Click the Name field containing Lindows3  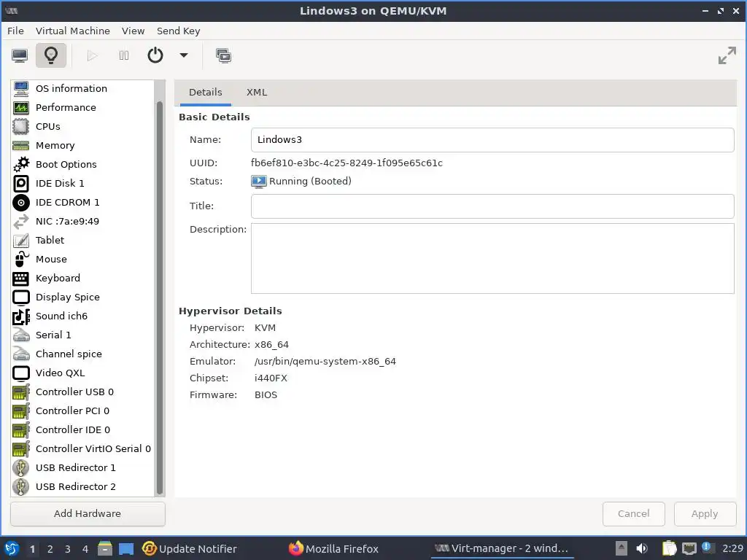(492, 140)
